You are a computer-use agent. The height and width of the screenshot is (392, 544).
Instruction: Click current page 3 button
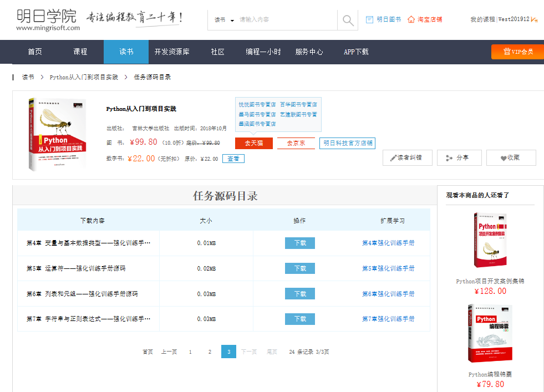click(x=228, y=352)
